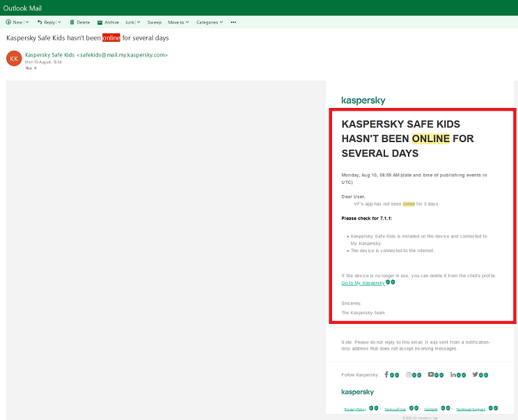
Task: Open Kaspersky's Facebook icon
Action: pyautogui.click(x=386, y=375)
